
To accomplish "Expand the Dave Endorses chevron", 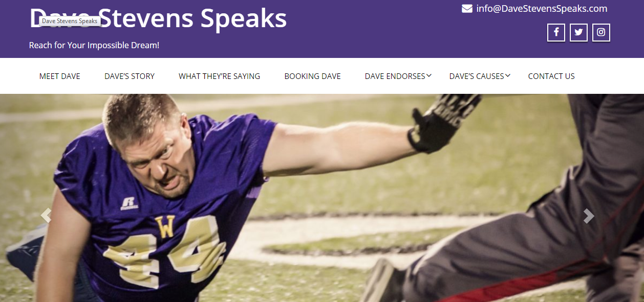I will pos(429,75).
